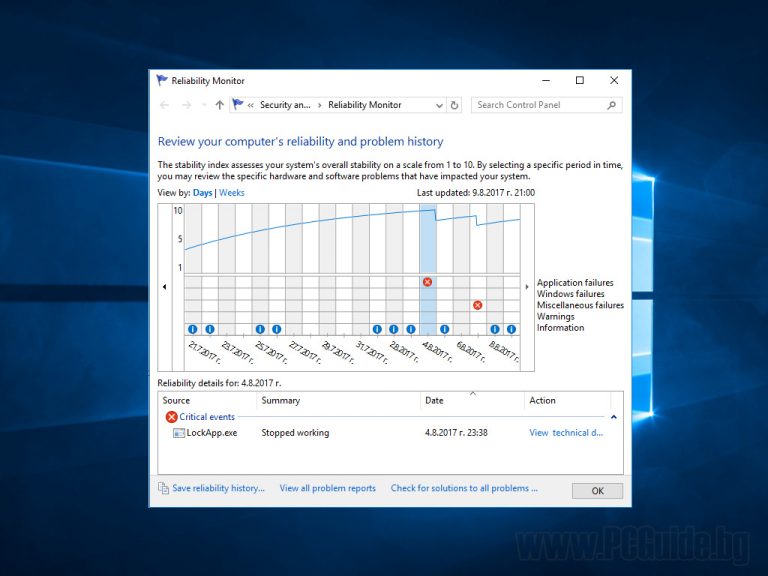Refresh the Reliability Monitor view
Image resolution: width=768 pixels, height=576 pixels.
(455, 105)
